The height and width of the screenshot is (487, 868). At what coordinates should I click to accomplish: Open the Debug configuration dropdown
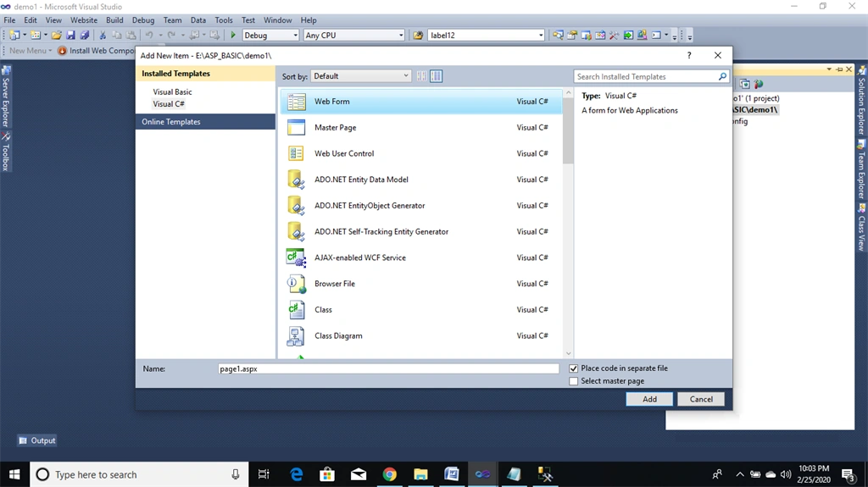(x=270, y=35)
